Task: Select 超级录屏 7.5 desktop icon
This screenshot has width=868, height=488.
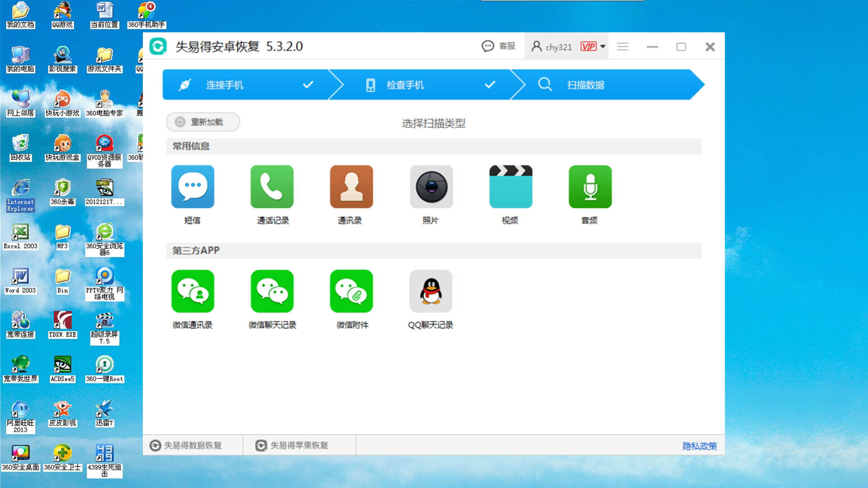Action: tap(104, 328)
